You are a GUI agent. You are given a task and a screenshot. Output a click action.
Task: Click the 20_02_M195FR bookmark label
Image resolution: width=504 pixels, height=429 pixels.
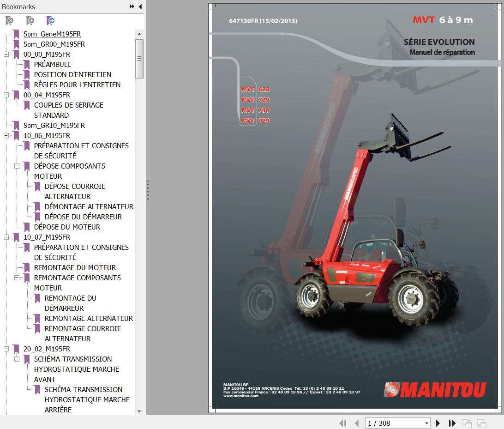47,349
